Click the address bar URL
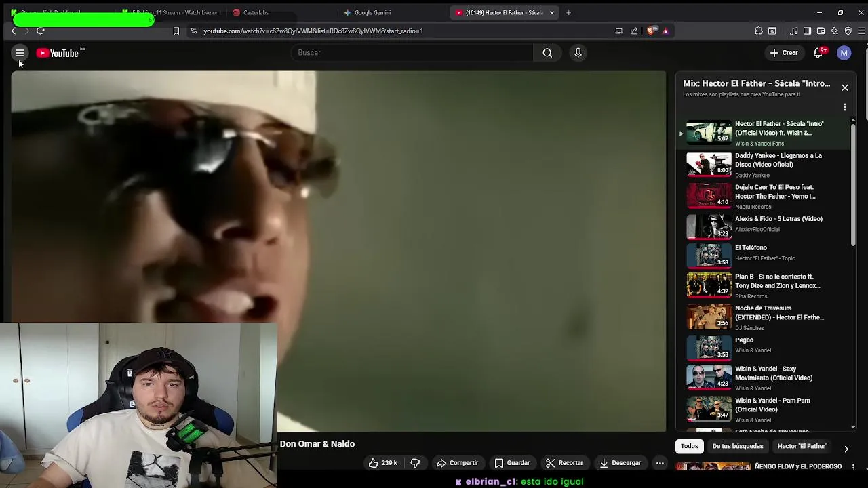The height and width of the screenshot is (488, 868). pyautogui.click(x=313, y=30)
